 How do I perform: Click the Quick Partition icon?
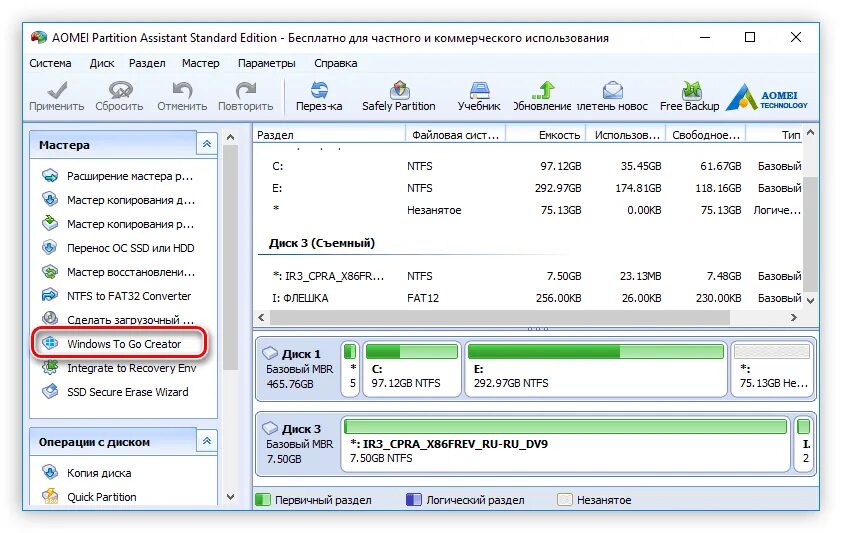click(50, 497)
